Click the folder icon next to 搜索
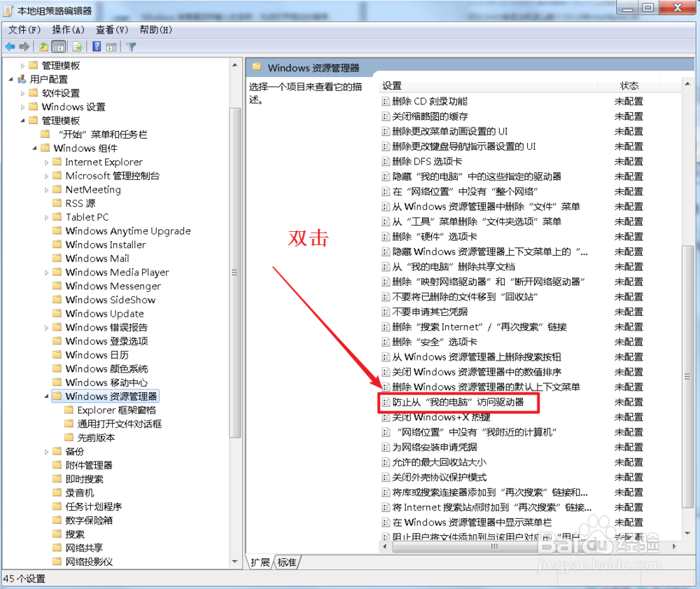700x589 pixels. pos(57,534)
